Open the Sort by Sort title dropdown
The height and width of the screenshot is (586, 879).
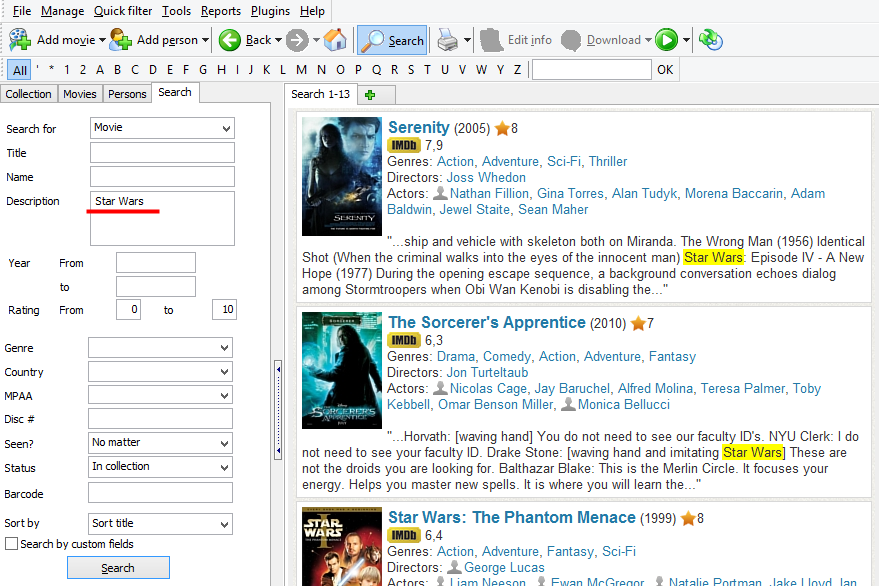tap(160, 524)
